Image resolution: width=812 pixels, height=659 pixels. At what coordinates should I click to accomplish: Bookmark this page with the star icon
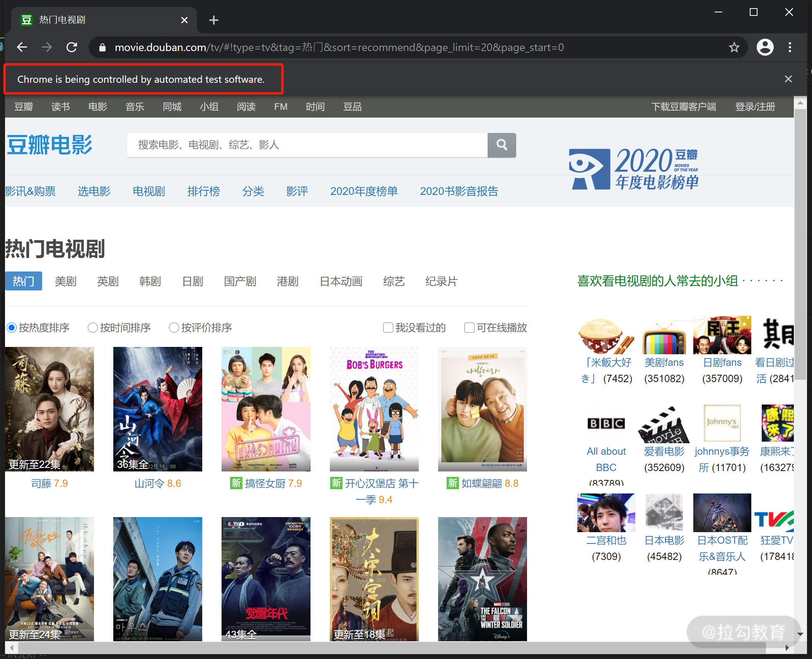click(734, 47)
